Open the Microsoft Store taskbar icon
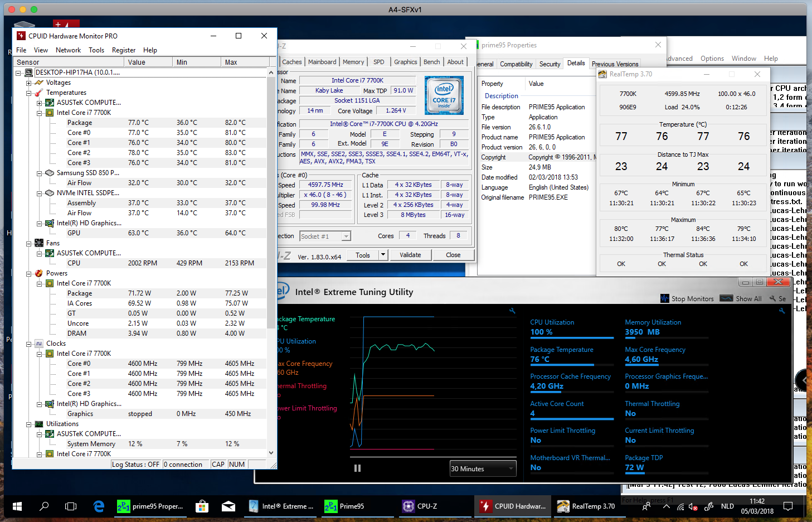The height and width of the screenshot is (522, 812). tap(202, 506)
